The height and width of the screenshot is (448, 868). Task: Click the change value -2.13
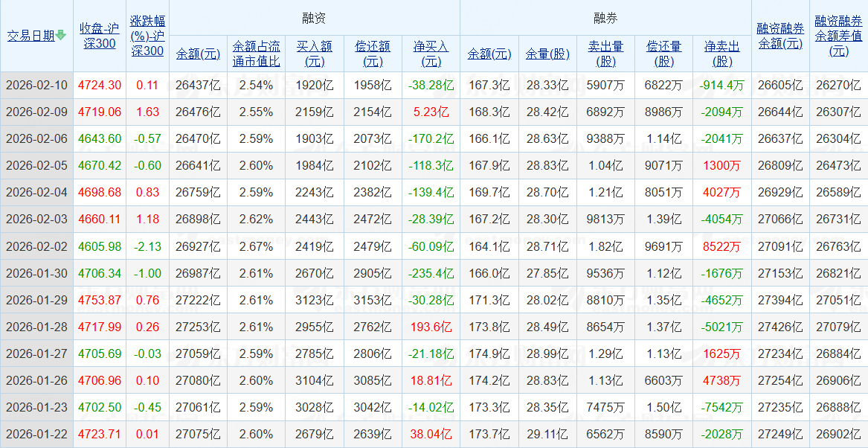(147, 246)
